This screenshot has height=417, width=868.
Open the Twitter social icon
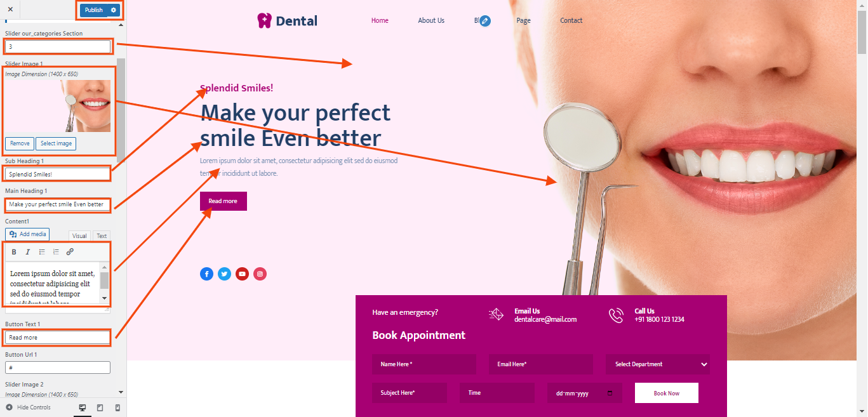pyautogui.click(x=224, y=274)
